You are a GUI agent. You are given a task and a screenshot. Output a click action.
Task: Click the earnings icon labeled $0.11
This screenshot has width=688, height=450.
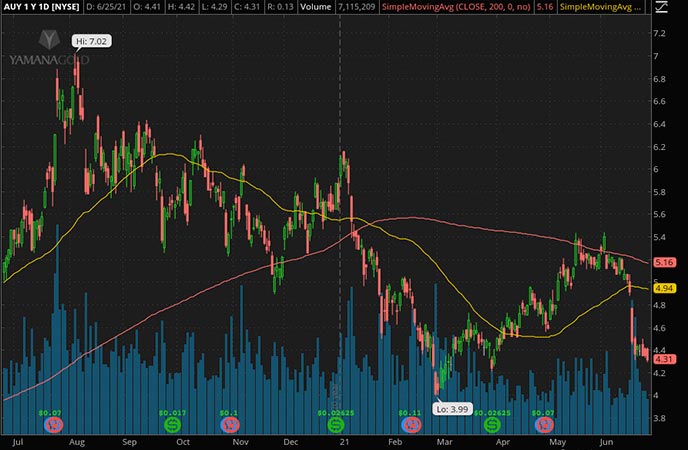point(411,425)
